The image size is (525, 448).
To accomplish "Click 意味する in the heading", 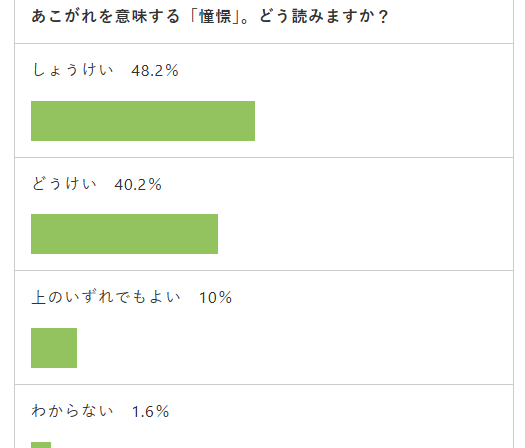I will click(x=147, y=16).
